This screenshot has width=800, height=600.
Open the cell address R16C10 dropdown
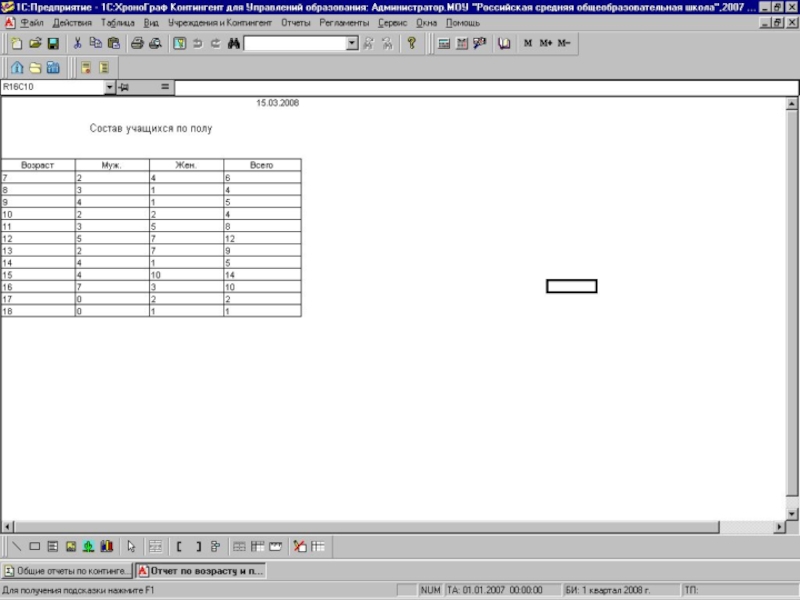pyautogui.click(x=109, y=87)
